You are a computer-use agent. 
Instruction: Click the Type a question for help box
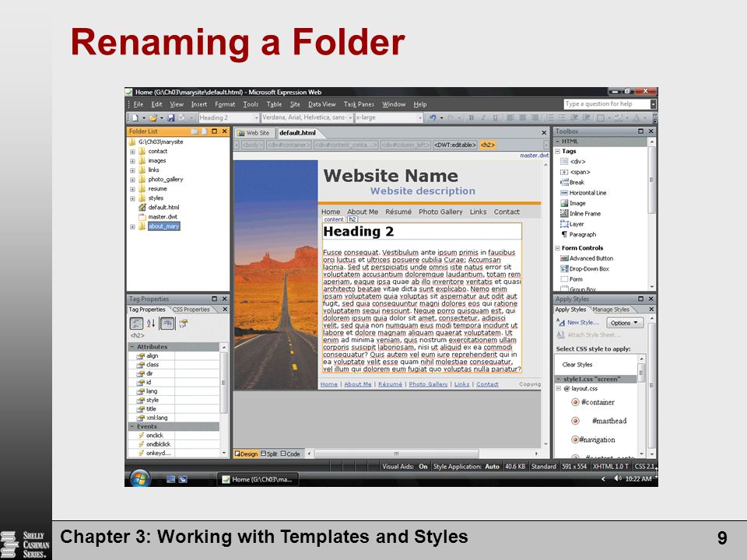coord(606,103)
